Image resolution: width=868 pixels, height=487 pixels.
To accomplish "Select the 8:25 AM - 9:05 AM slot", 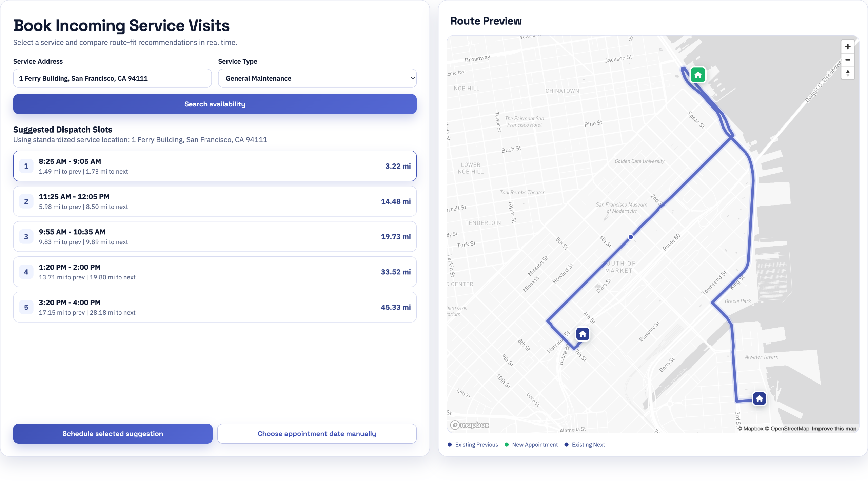I will click(215, 166).
